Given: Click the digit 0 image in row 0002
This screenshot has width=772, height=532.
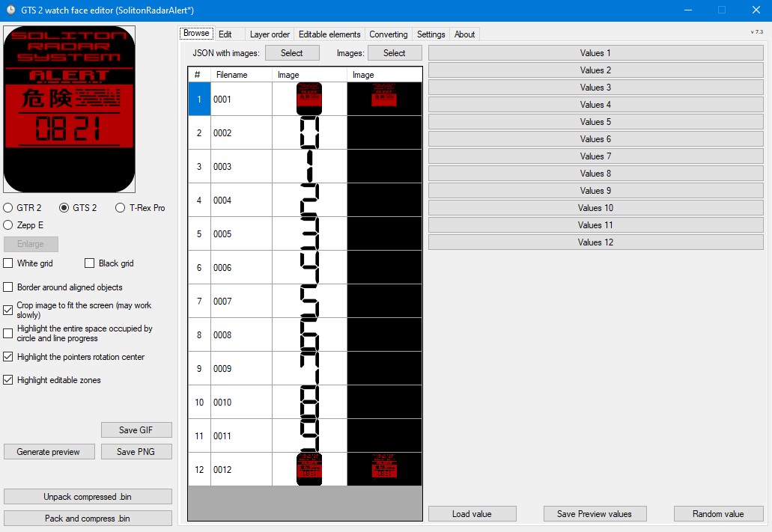Looking at the screenshot, I should [309, 133].
